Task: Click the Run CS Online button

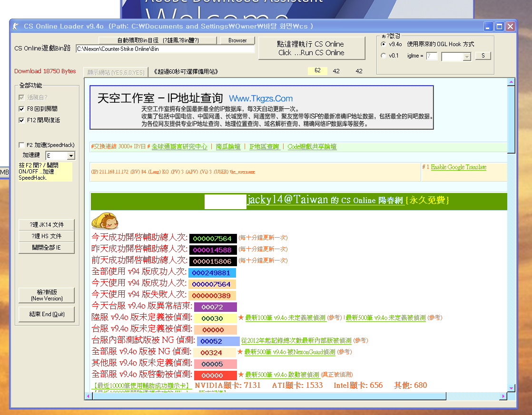Action: (312, 48)
